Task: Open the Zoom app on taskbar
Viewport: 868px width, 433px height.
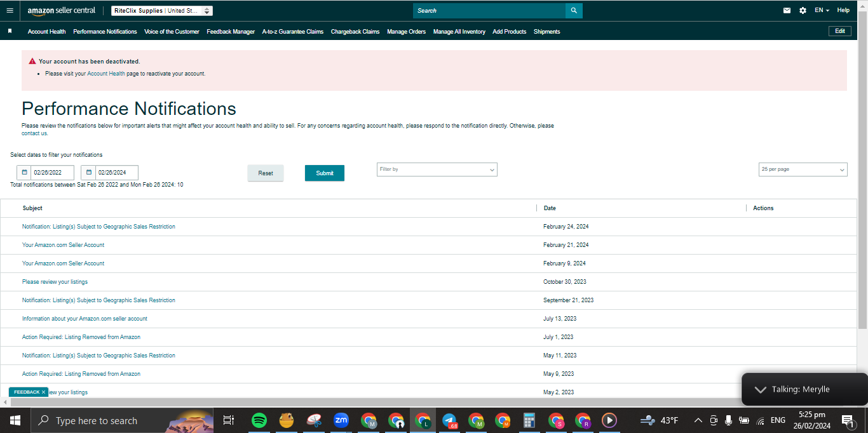Action: click(341, 420)
